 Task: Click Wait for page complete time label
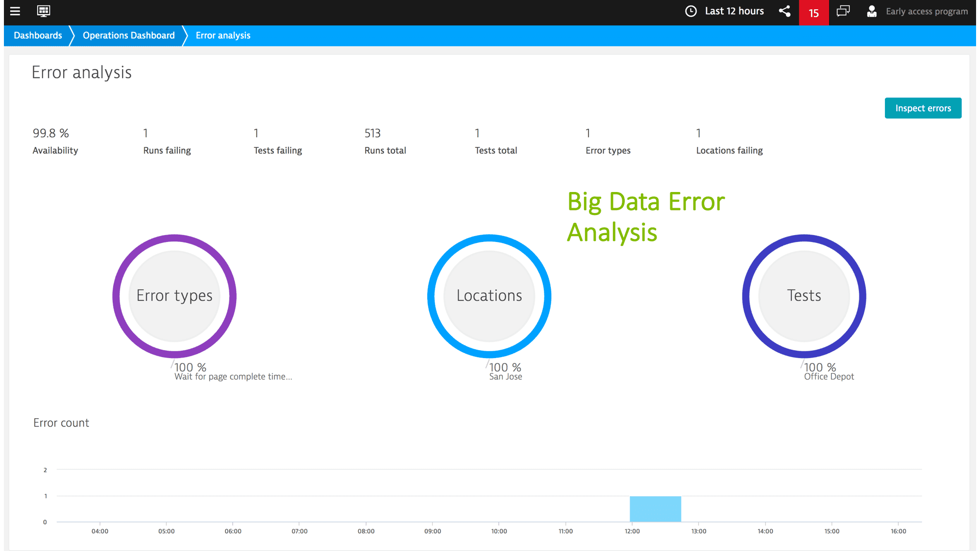tap(233, 377)
